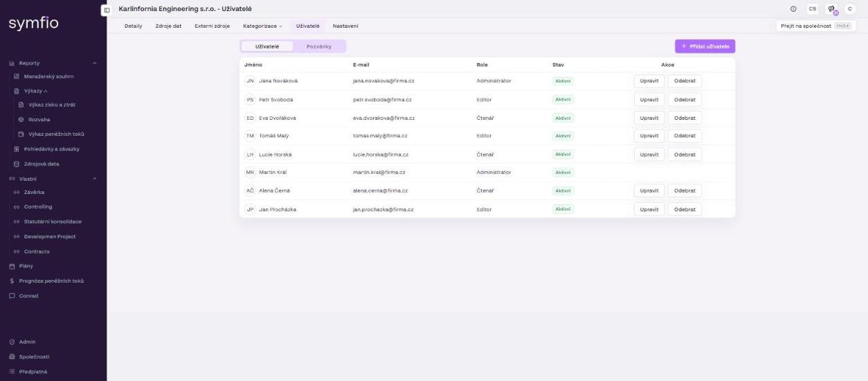Click the JN avatar of Jana Nováková

[x=250, y=81]
